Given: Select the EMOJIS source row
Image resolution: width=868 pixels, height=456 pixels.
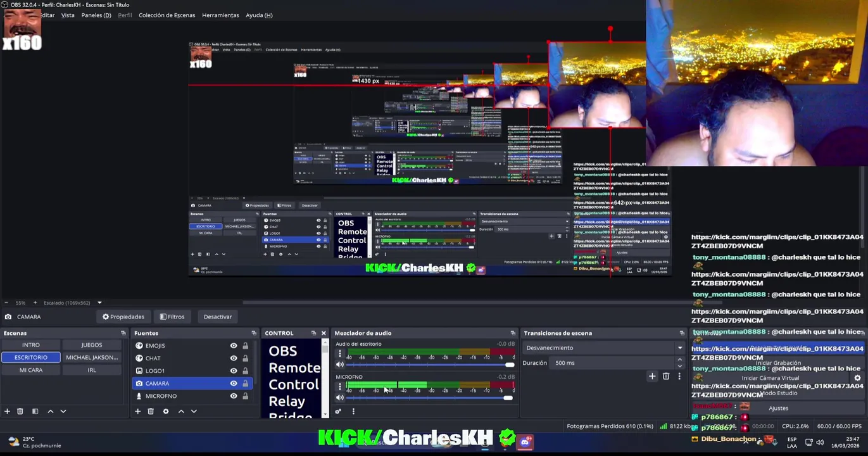Looking at the screenshot, I should pos(192,346).
